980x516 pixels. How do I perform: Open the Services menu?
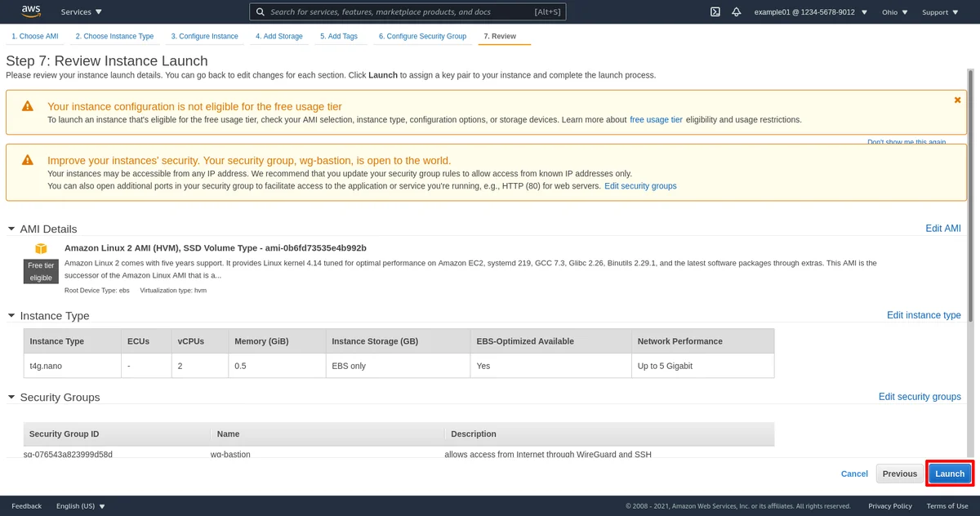(82, 12)
